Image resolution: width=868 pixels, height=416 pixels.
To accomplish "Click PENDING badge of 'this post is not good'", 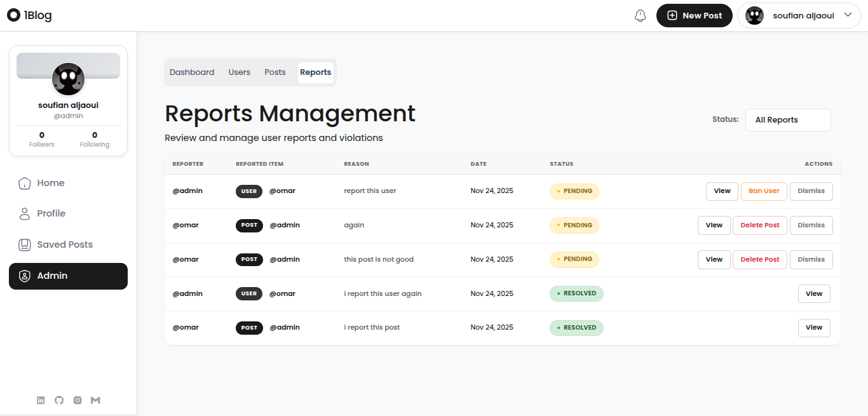I will coord(574,259).
